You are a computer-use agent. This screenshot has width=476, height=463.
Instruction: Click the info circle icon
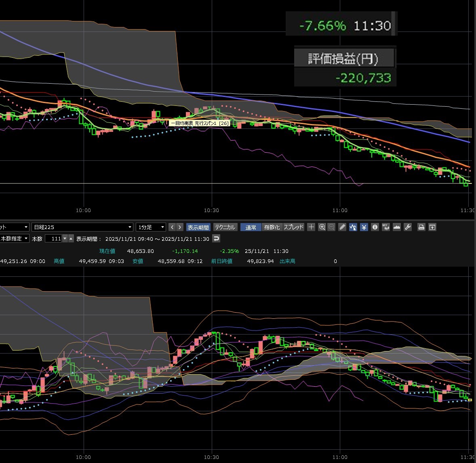click(375, 227)
